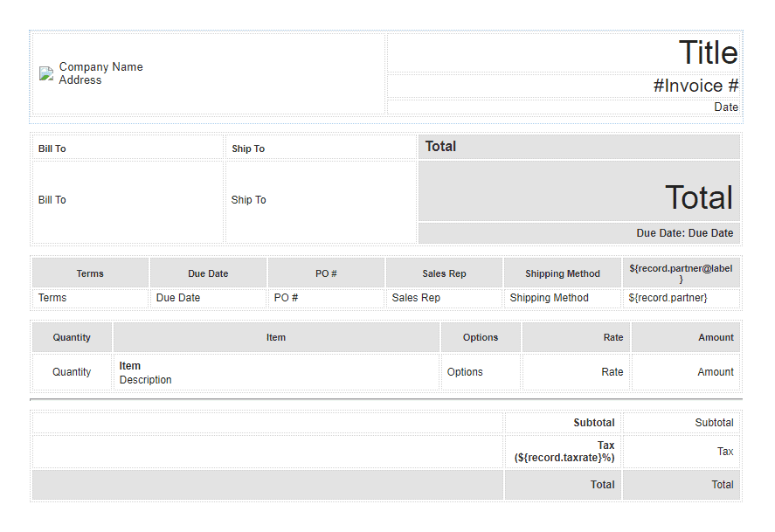Select the Rate value cell

coord(576,372)
